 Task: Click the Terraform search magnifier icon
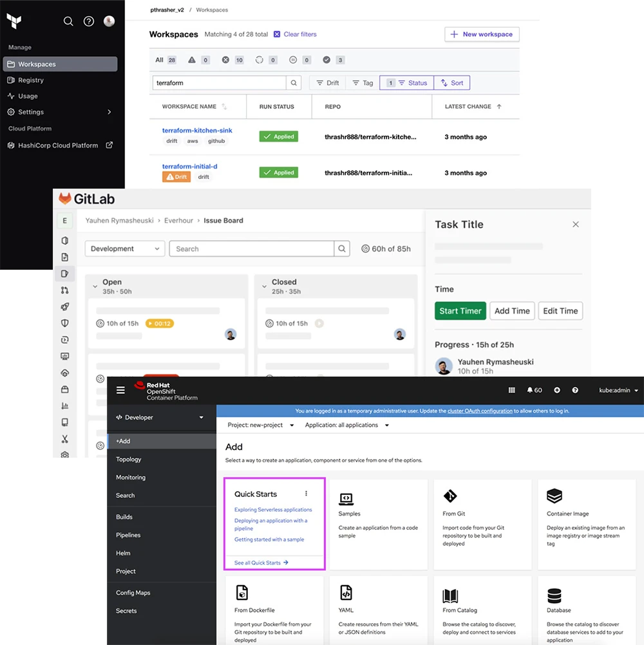click(68, 21)
